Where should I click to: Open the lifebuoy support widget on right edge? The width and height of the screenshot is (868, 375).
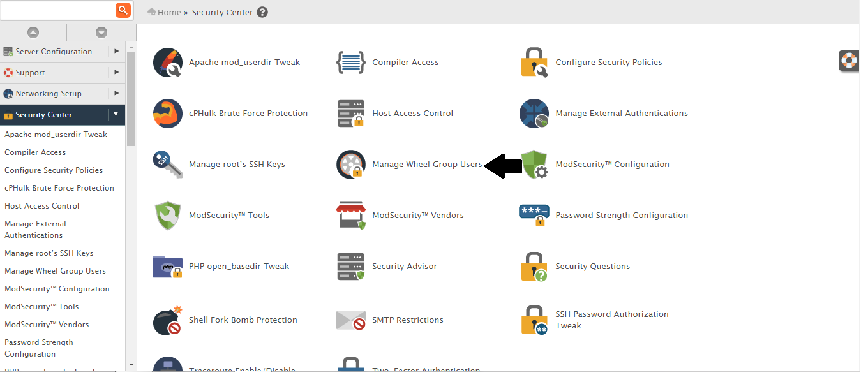click(x=849, y=61)
